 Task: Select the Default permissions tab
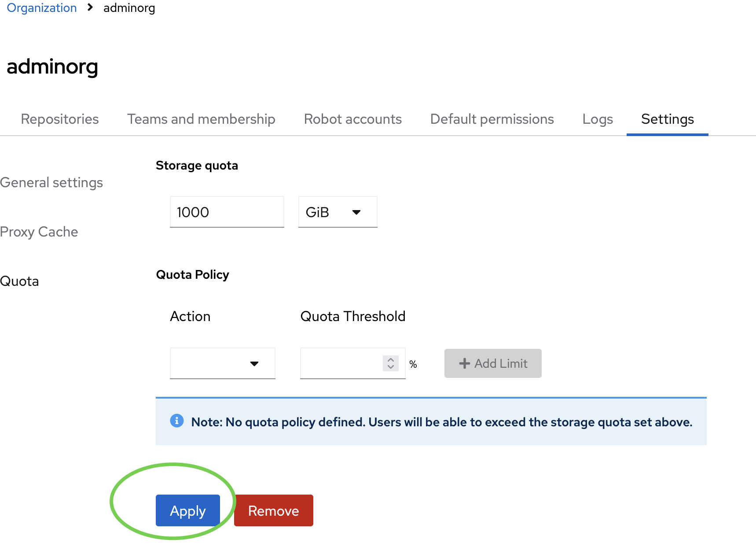tap(492, 119)
